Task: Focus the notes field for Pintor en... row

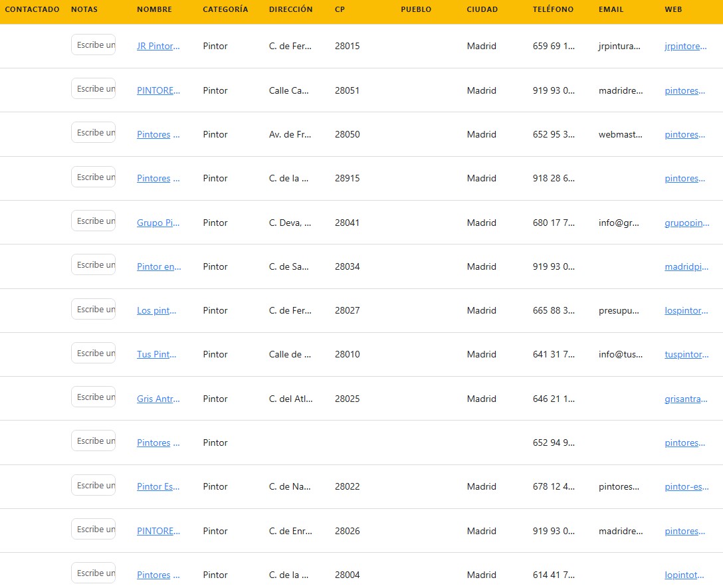Action: point(93,264)
